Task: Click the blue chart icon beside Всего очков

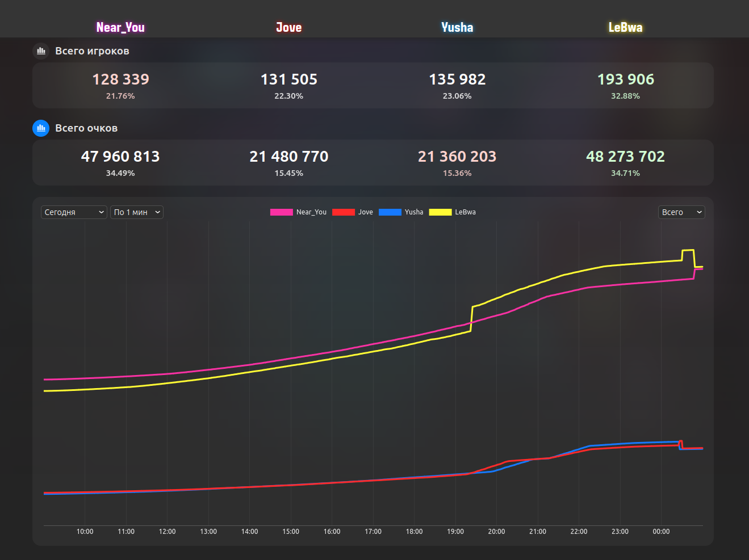Action: [x=41, y=128]
